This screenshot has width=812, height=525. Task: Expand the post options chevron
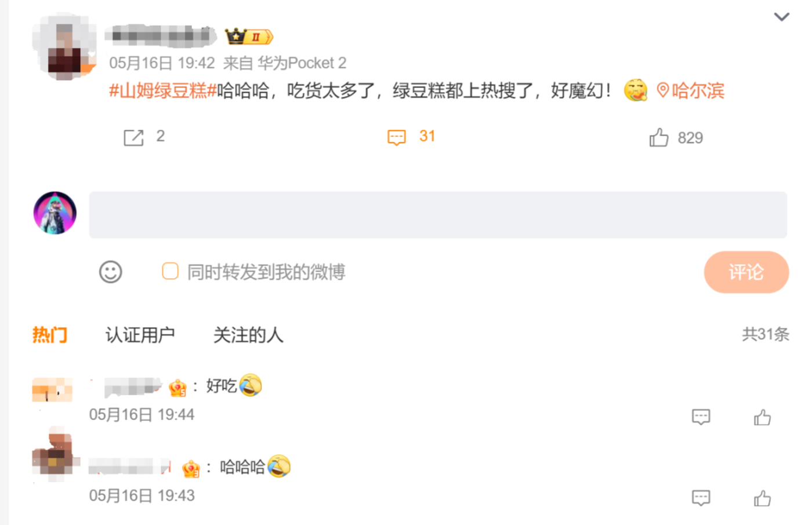pyautogui.click(x=782, y=17)
